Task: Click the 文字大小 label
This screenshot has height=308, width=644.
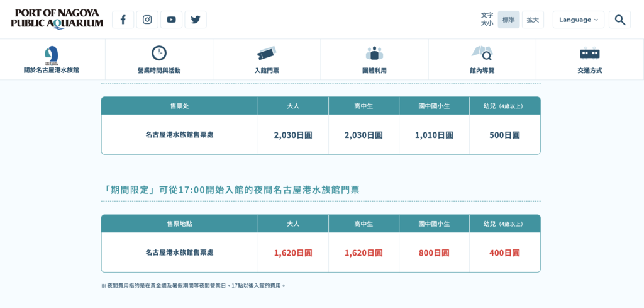Action: 487,20
